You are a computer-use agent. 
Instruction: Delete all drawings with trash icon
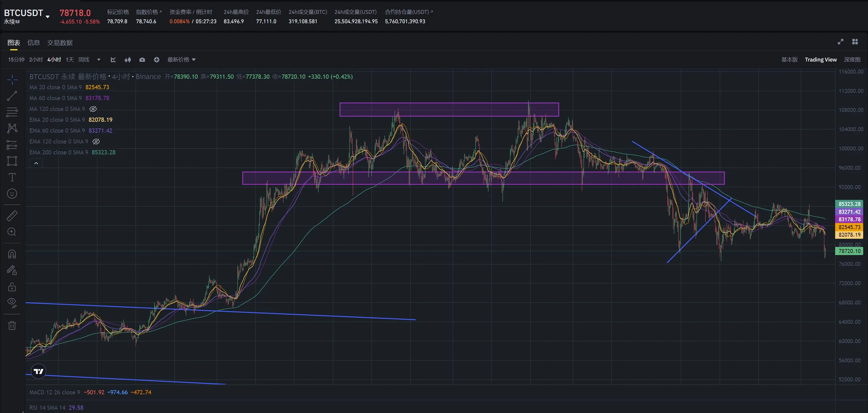pos(12,325)
